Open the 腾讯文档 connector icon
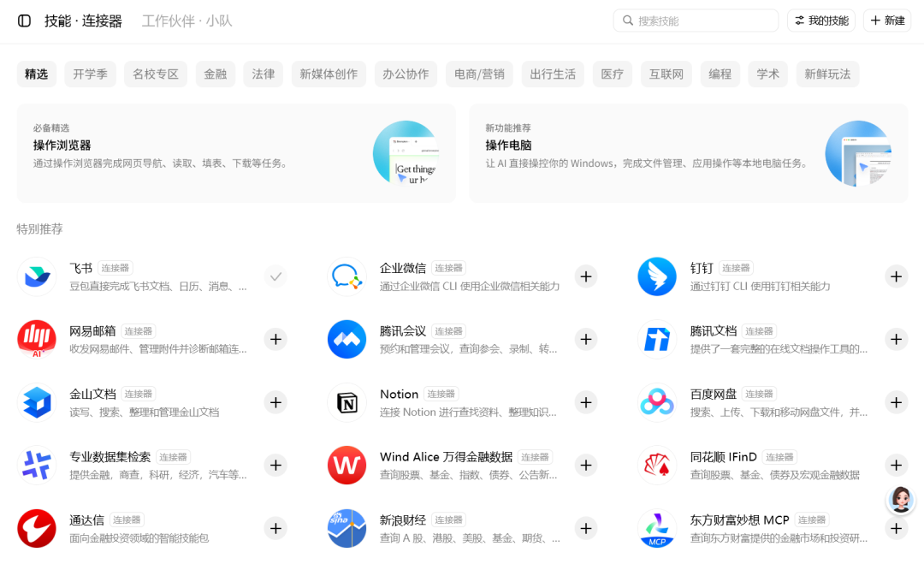The image size is (924, 564). click(x=657, y=340)
